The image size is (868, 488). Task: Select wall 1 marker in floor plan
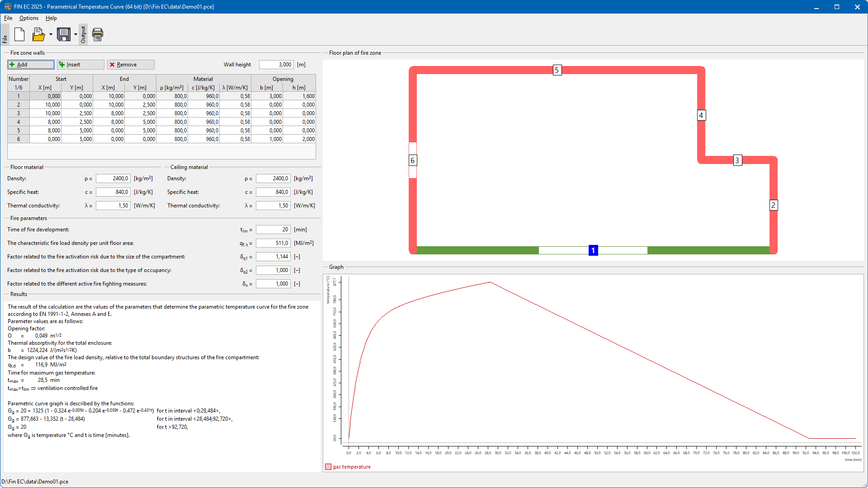click(x=593, y=250)
